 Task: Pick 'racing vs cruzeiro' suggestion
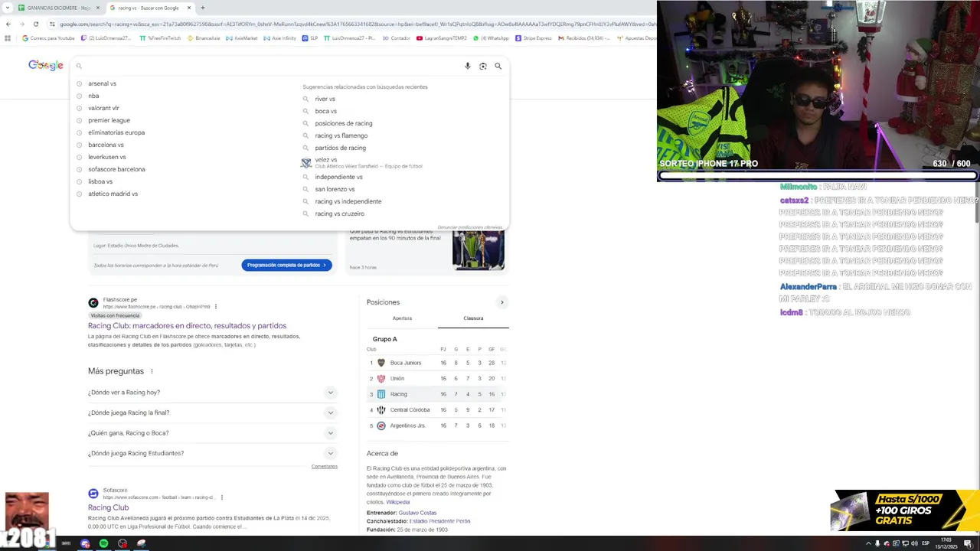click(339, 214)
